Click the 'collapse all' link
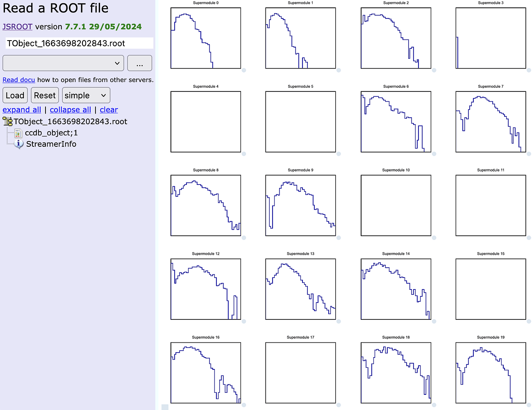 click(70, 110)
